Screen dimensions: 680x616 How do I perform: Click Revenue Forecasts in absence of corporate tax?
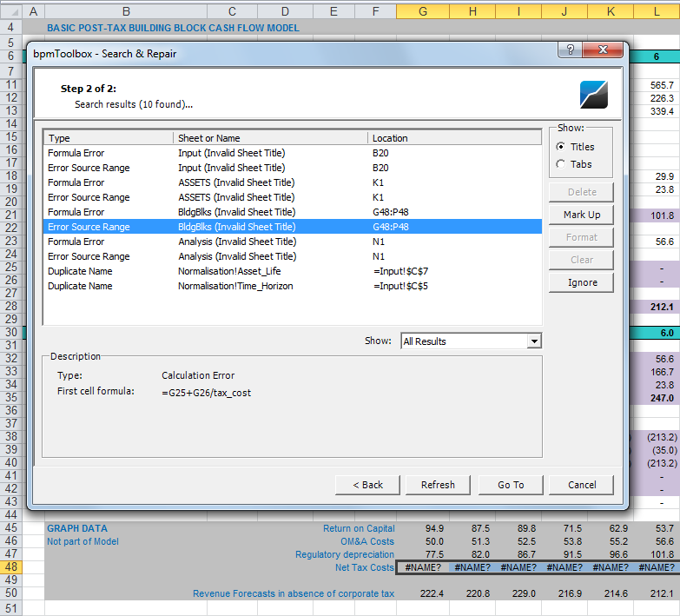(x=294, y=593)
